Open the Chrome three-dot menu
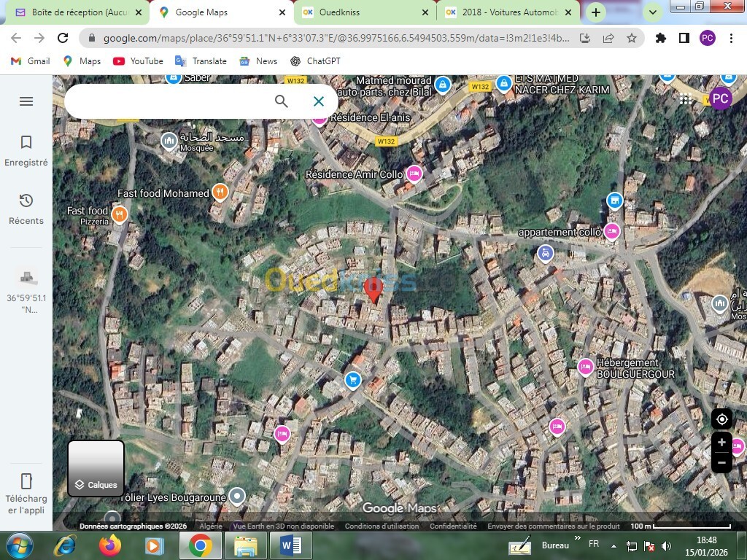The height and width of the screenshot is (560, 747). coord(731,38)
